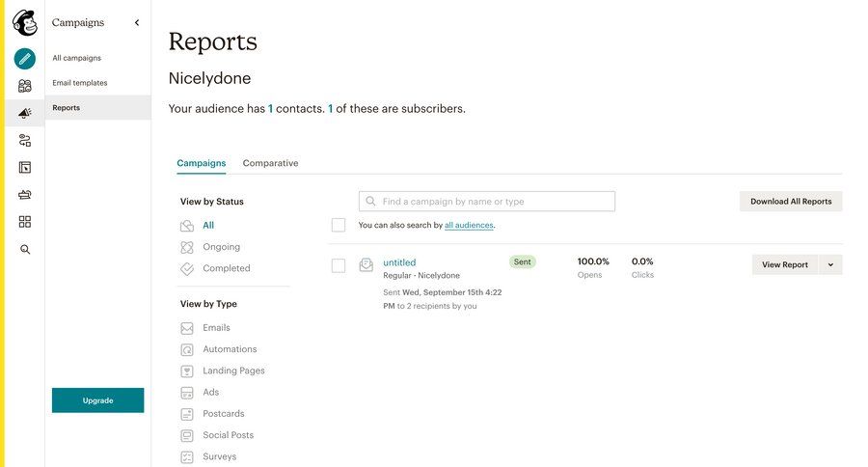This screenshot has width=868, height=467.
Task: Open the untitled campaign link
Action: 399,262
